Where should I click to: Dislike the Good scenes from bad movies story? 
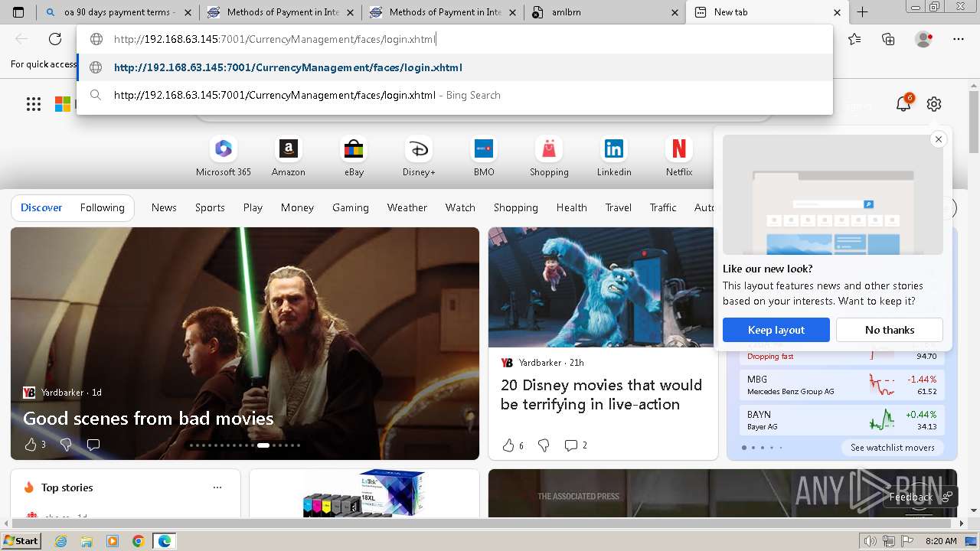tap(66, 445)
